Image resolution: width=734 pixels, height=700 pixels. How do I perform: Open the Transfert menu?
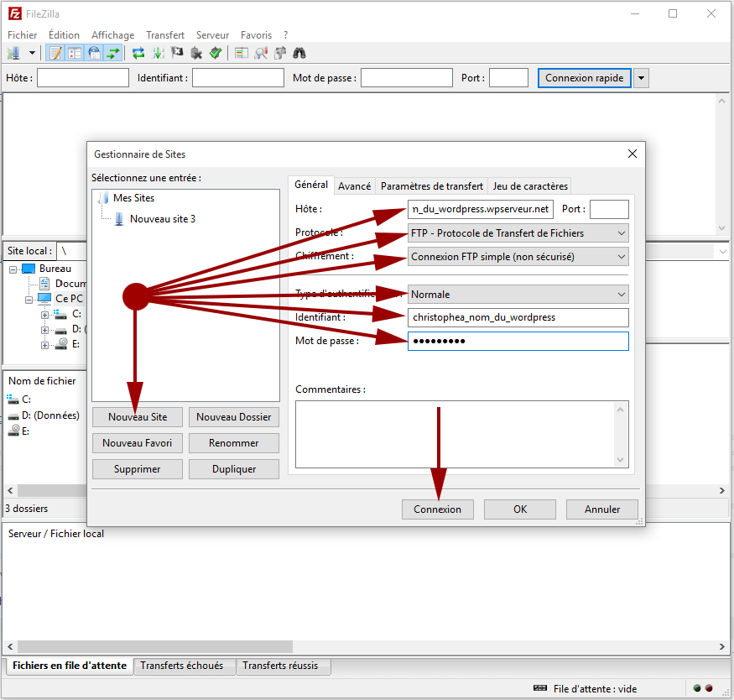coord(165,35)
